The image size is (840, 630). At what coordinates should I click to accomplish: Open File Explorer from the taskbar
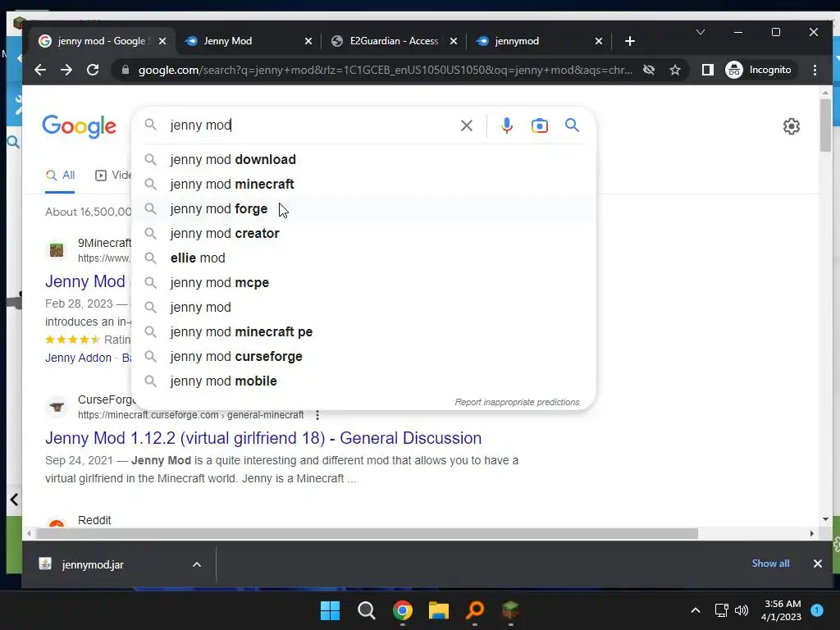tap(439, 610)
